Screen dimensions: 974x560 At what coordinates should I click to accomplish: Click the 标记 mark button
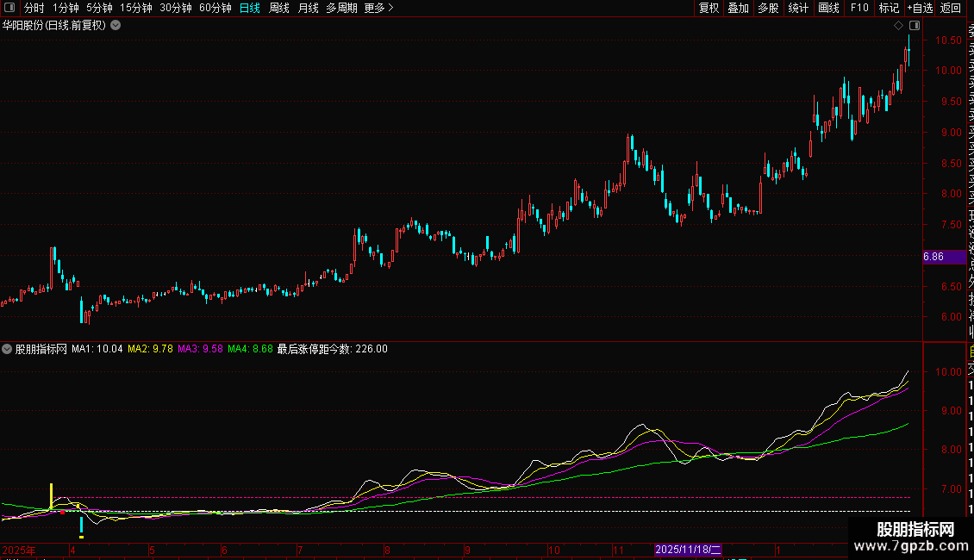click(x=889, y=8)
